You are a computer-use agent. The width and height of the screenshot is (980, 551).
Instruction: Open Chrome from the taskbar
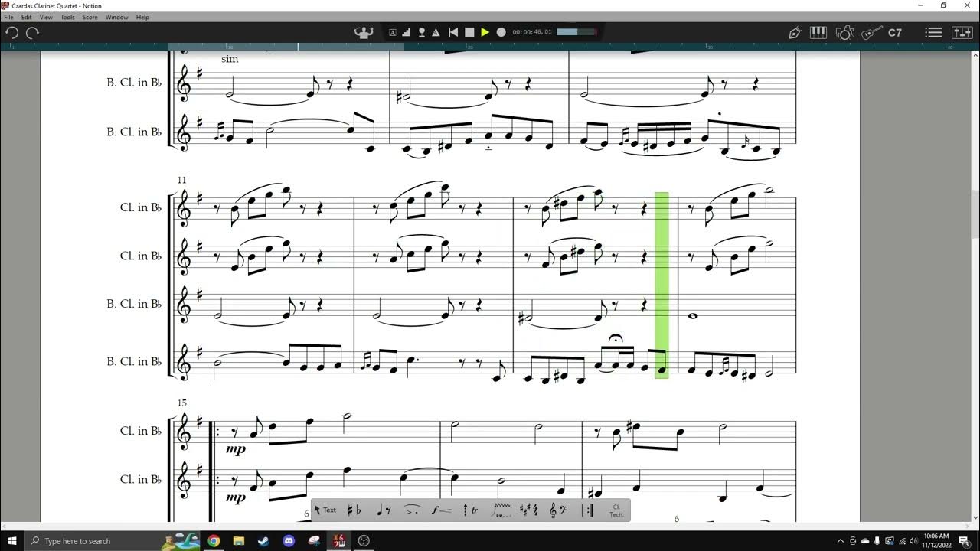214,541
